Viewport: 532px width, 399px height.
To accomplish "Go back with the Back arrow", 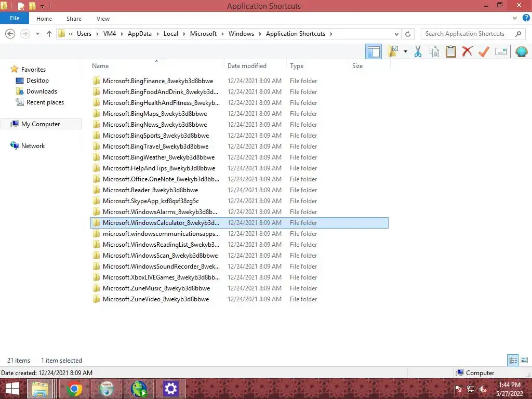I will click(10, 34).
